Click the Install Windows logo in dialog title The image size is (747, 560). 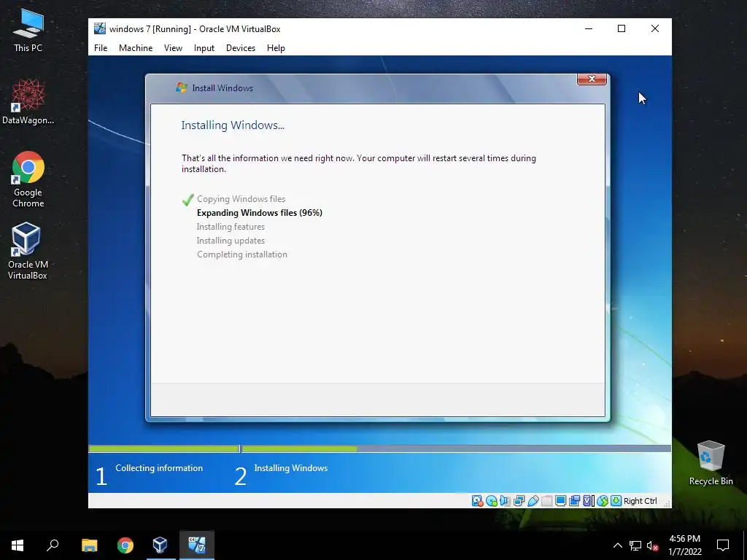[182, 87]
